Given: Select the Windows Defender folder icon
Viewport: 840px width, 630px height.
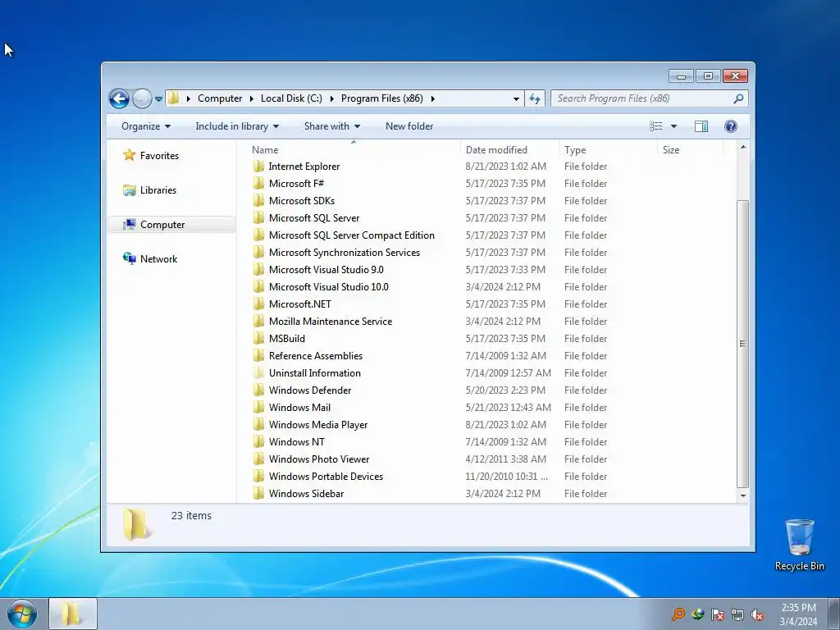Looking at the screenshot, I should point(258,390).
